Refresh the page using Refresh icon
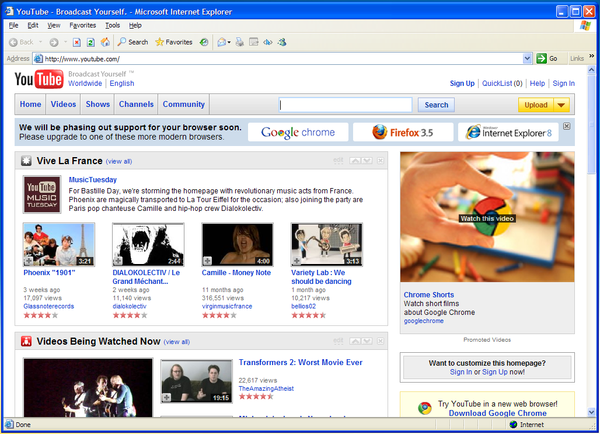The width and height of the screenshot is (600, 434). click(91, 42)
